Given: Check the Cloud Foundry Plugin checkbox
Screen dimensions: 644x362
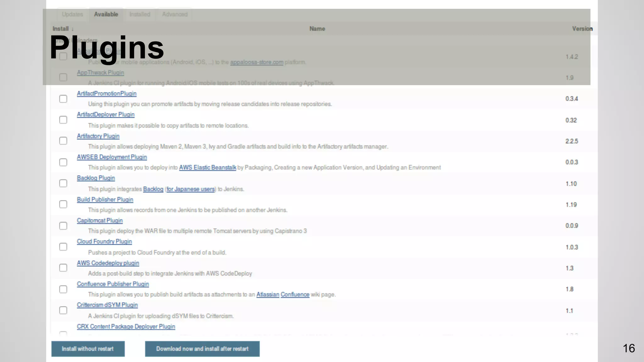Looking at the screenshot, I should coord(63,247).
